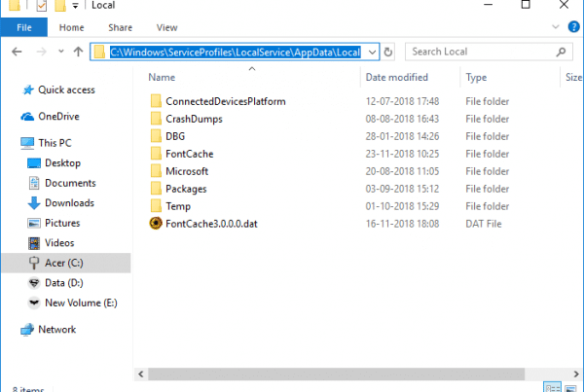Refresh the current folder view

[x=387, y=52]
